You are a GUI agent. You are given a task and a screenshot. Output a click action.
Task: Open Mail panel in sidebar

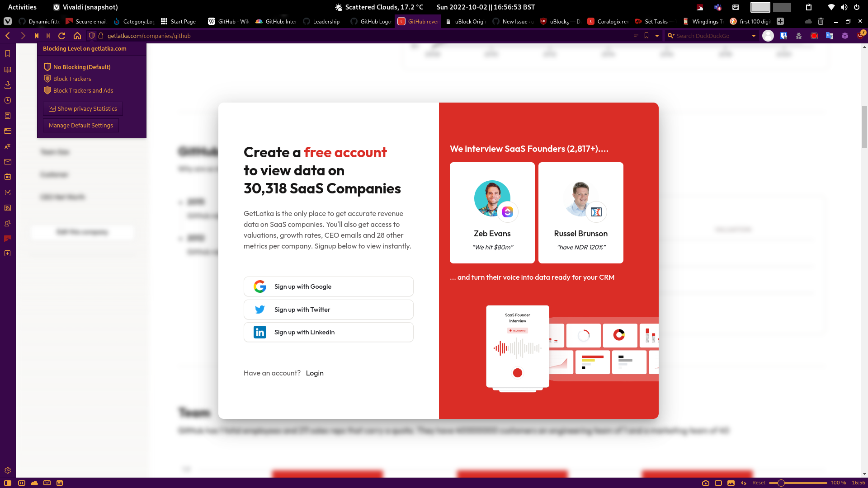coord(8,162)
